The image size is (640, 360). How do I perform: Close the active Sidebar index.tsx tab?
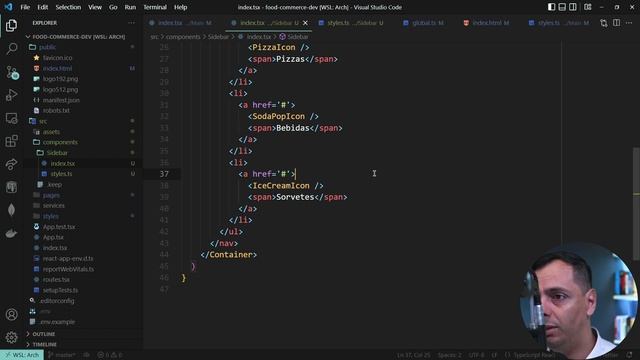tap(305, 23)
